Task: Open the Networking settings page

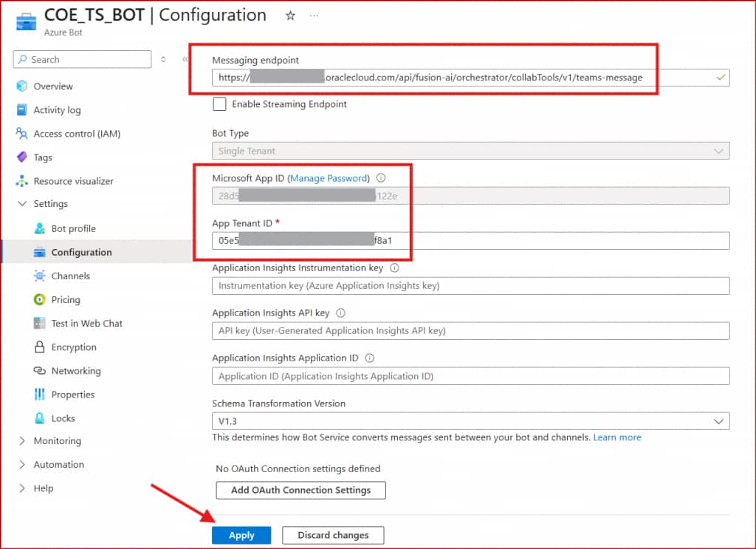Action: pyautogui.click(x=75, y=371)
